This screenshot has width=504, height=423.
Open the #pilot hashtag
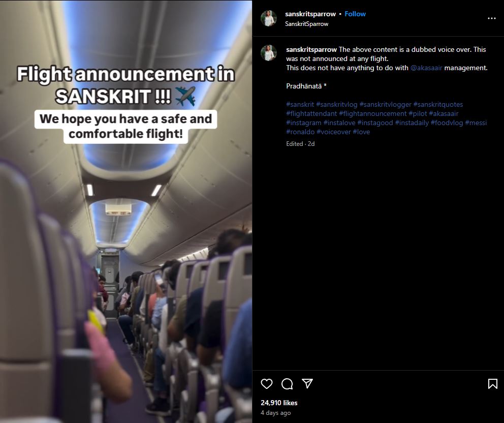tap(418, 113)
